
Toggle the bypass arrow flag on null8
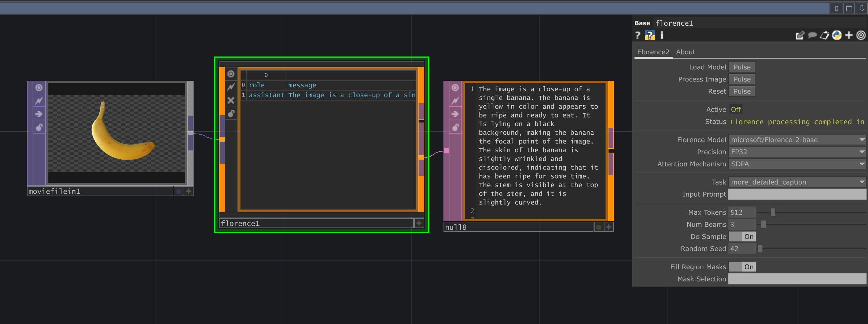pos(455,114)
